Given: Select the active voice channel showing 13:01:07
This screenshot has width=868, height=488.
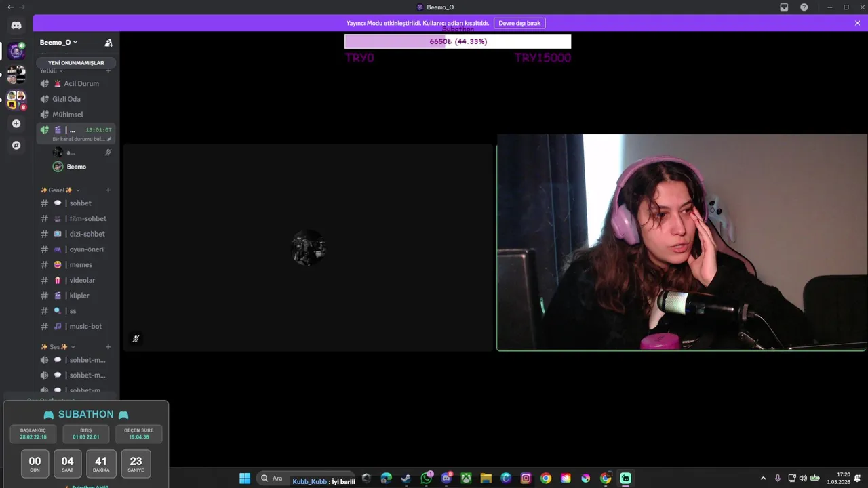Looking at the screenshot, I should tap(76, 134).
